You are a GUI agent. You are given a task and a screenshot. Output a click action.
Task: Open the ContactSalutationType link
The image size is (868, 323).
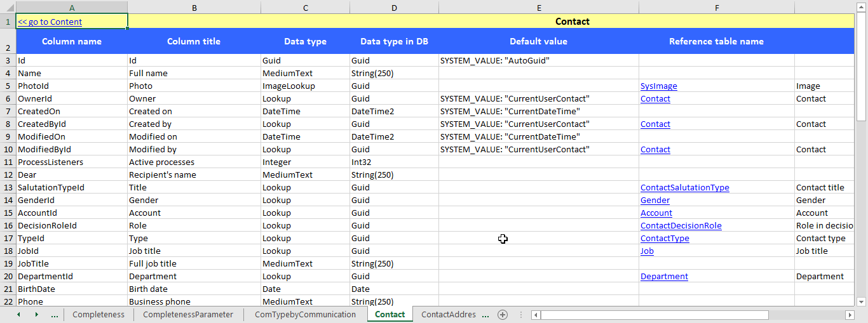(684, 188)
